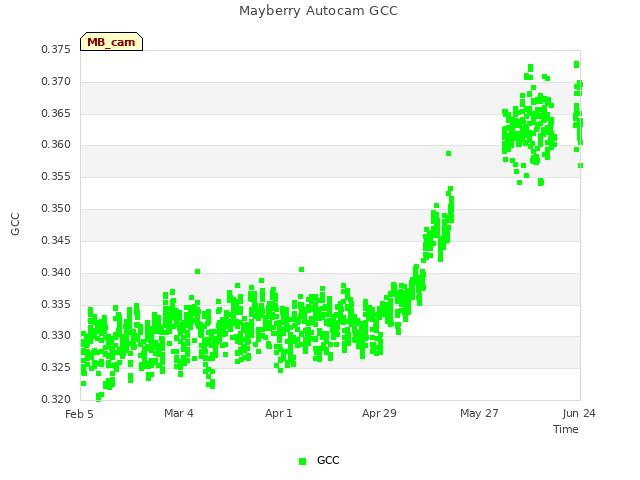Viewport: 640px width, 480px height.
Task: Click the Jun 24 x-axis label
Action: tap(579, 413)
